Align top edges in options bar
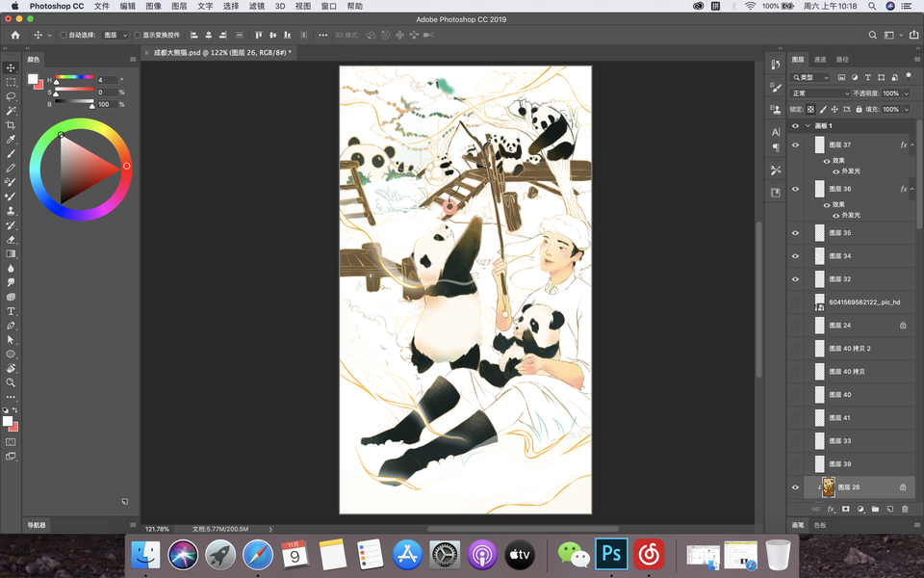 [x=258, y=35]
